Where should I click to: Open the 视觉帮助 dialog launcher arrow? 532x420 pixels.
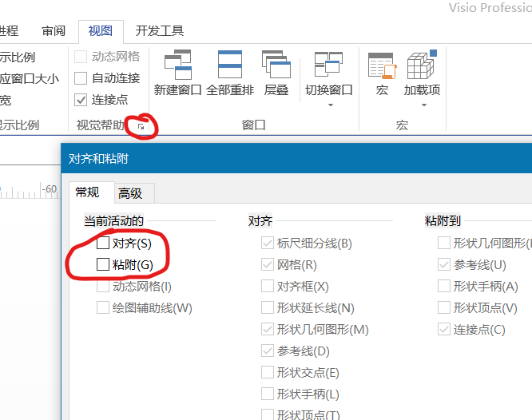click(x=141, y=127)
